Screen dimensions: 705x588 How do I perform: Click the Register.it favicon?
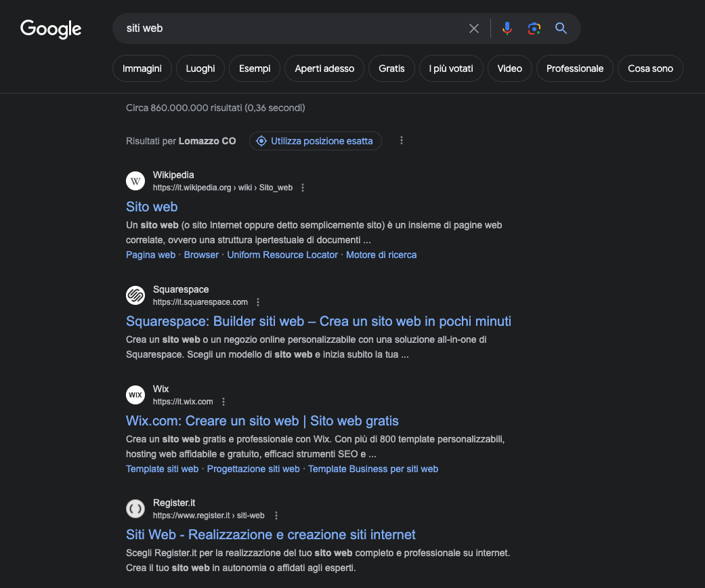(x=135, y=509)
